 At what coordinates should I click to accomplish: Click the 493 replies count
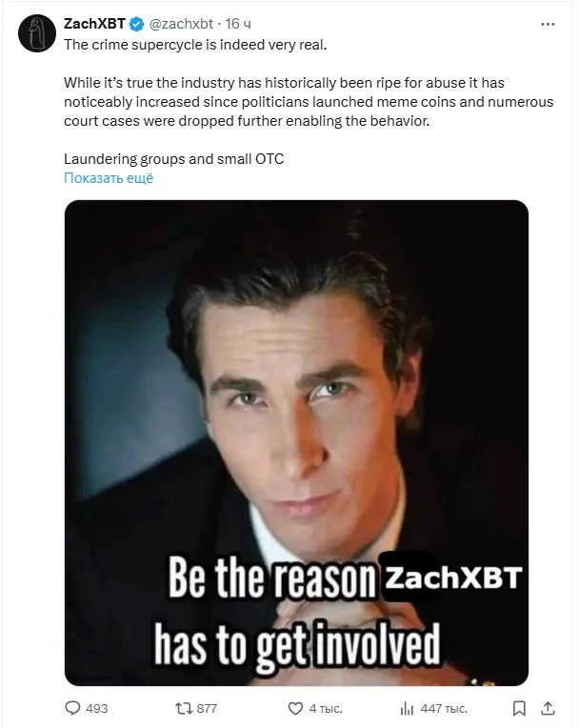pyautogui.click(x=96, y=709)
